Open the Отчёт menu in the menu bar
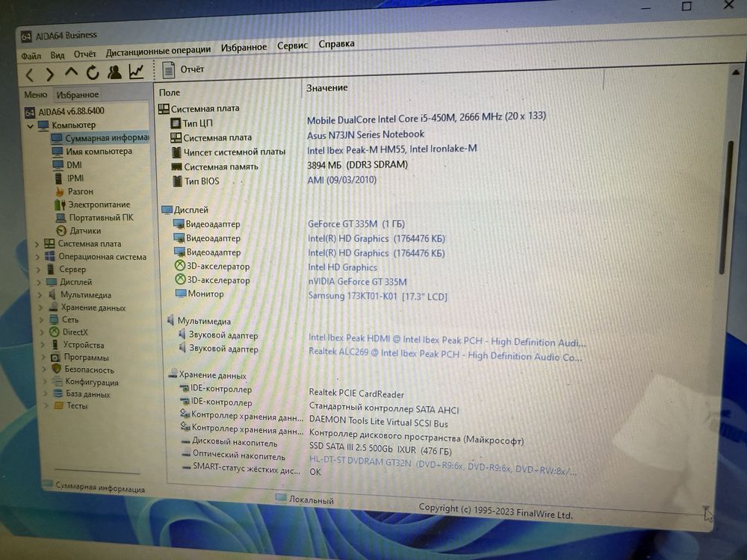This screenshot has width=747, height=560. 85,54
